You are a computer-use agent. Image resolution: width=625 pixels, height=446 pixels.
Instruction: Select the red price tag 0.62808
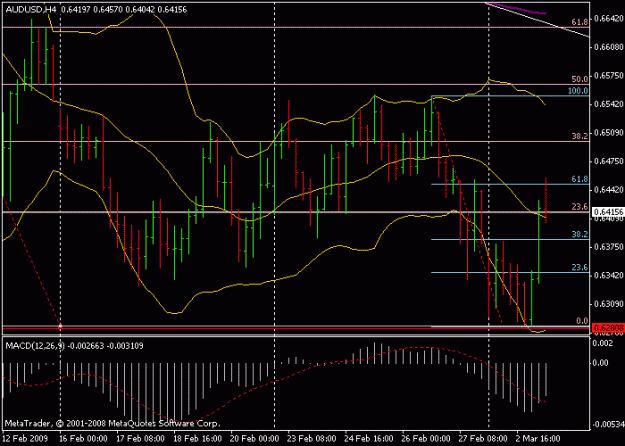(608, 328)
